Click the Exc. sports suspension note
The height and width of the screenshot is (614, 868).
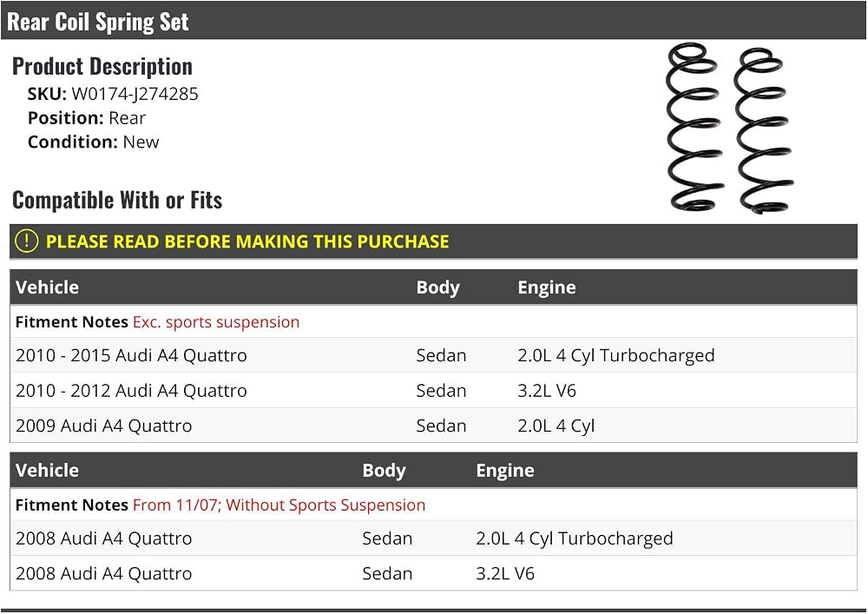pos(216,322)
